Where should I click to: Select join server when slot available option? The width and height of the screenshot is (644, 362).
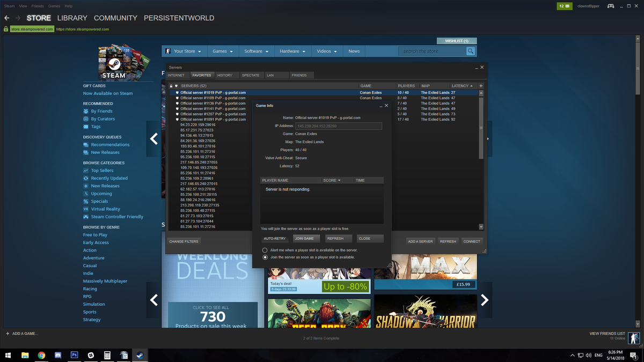pos(265,257)
